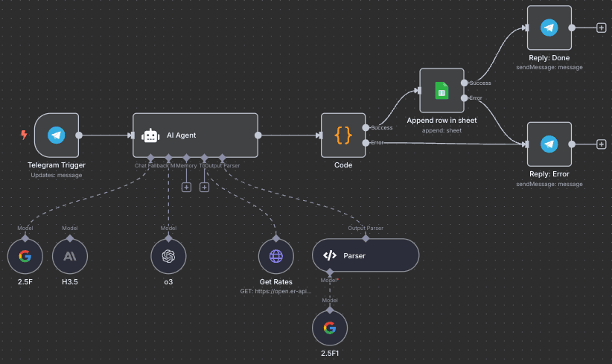The height and width of the screenshot is (364, 612).
Task: Click the Reply: Done output connector
Action: 572,28
